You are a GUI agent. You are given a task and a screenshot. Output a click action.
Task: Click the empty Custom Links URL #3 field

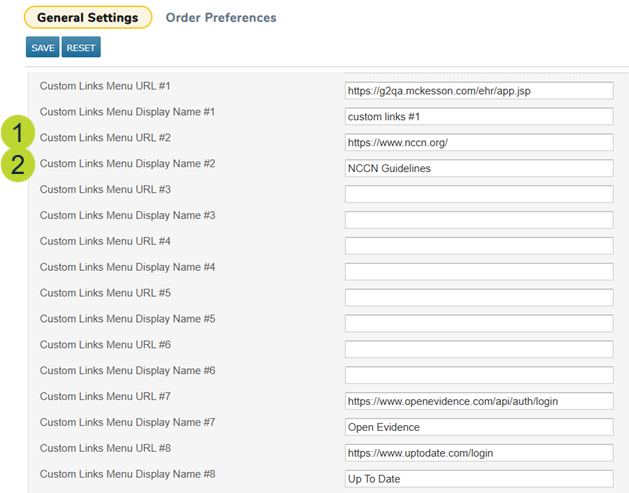pyautogui.click(x=478, y=194)
